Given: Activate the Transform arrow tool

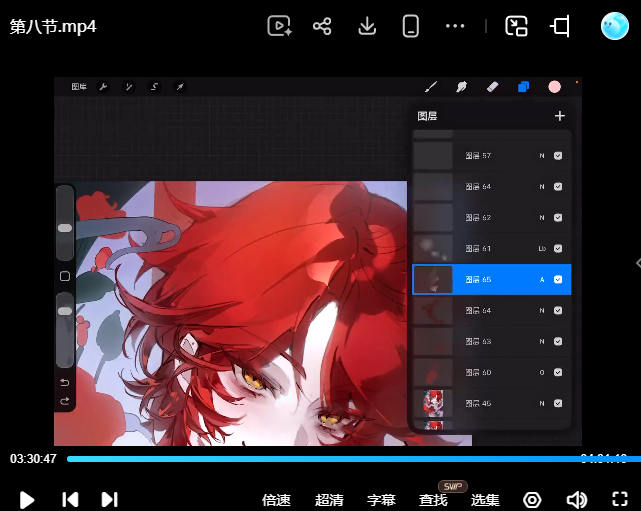Looking at the screenshot, I should point(180,87).
